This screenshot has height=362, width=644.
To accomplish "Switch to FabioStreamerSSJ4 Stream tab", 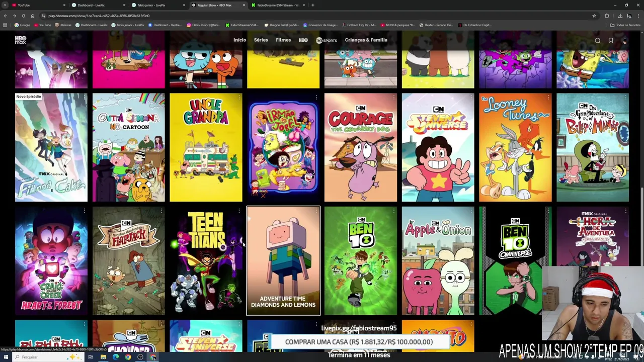I will pos(278,5).
